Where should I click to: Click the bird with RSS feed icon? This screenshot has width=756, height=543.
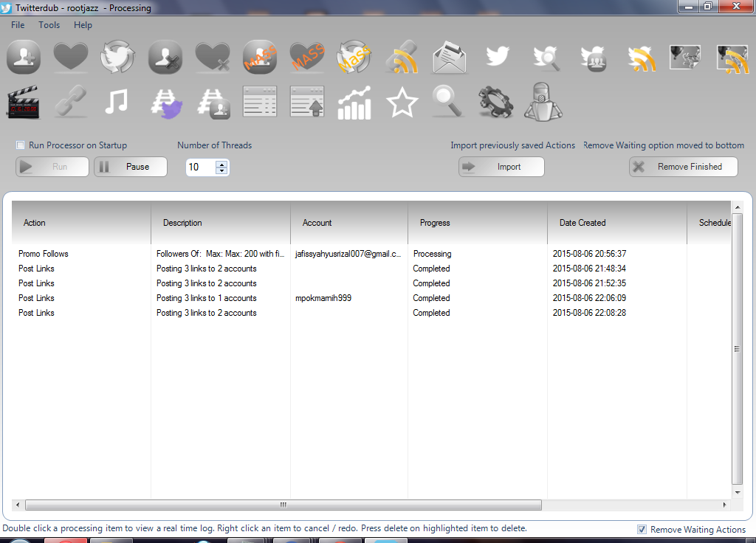[642, 58]
